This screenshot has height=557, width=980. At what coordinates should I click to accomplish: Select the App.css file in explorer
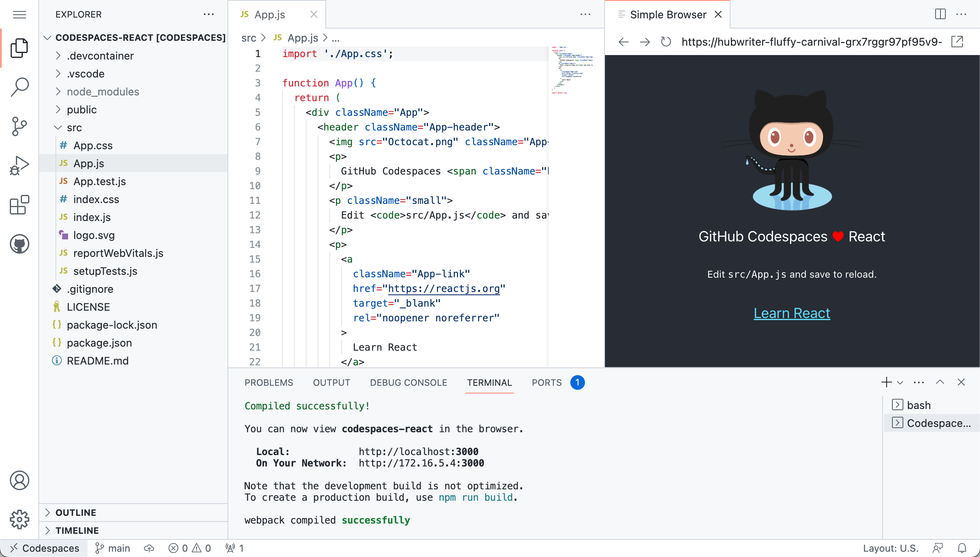(x=93, y=145)
